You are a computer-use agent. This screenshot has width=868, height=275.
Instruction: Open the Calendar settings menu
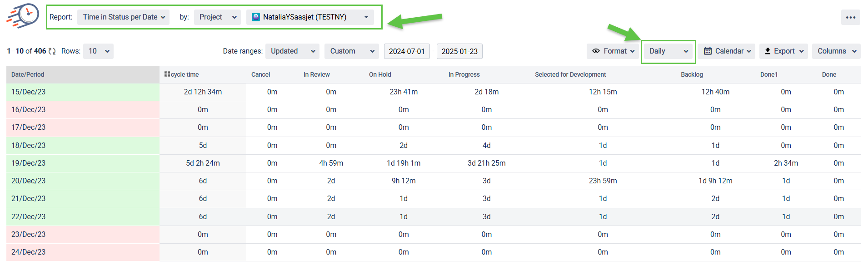pos(726,51)
